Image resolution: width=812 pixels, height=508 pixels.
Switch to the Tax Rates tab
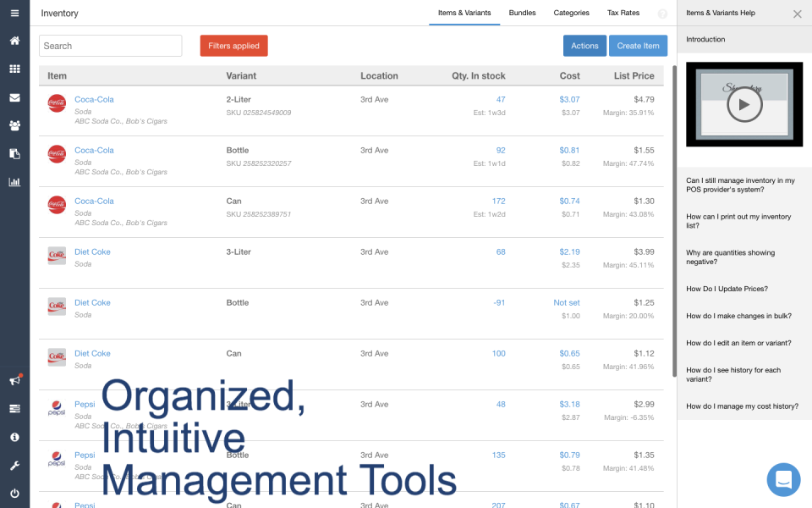coord(623,13)
